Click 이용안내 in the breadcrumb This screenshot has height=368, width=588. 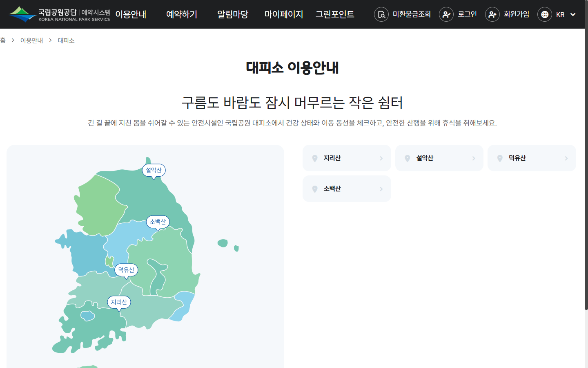(x=32, y=40)
